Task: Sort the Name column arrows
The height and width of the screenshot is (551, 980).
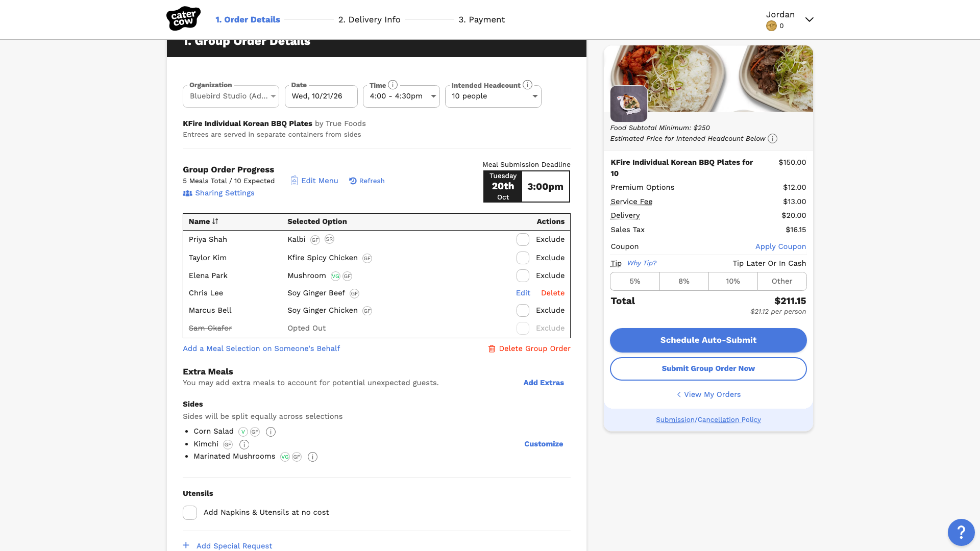Action: (x=215, y=221)
